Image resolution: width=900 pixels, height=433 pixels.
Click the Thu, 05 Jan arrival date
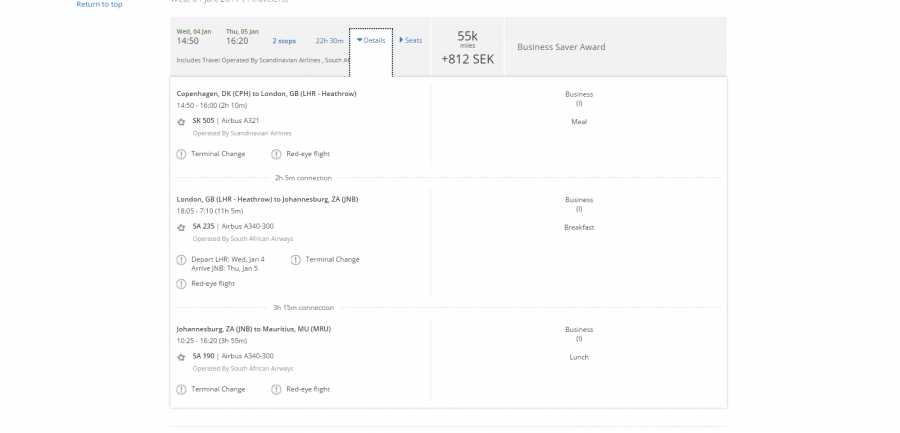[x=242, y=31]
